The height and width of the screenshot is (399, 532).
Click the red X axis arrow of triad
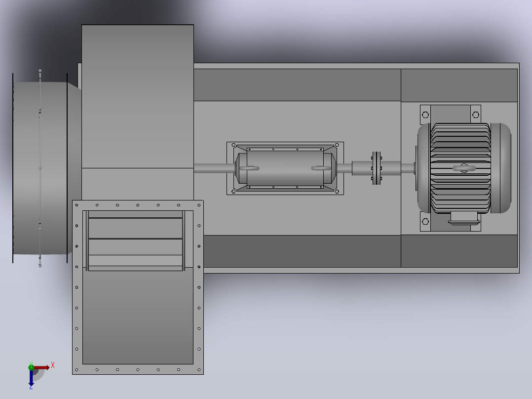click(41, 367)
